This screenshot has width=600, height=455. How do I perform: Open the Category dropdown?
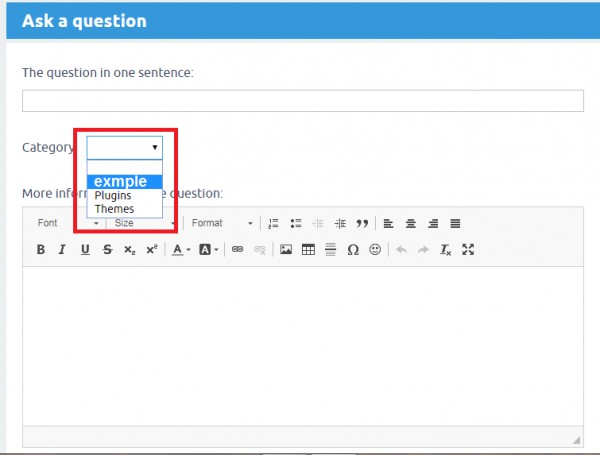125,147
